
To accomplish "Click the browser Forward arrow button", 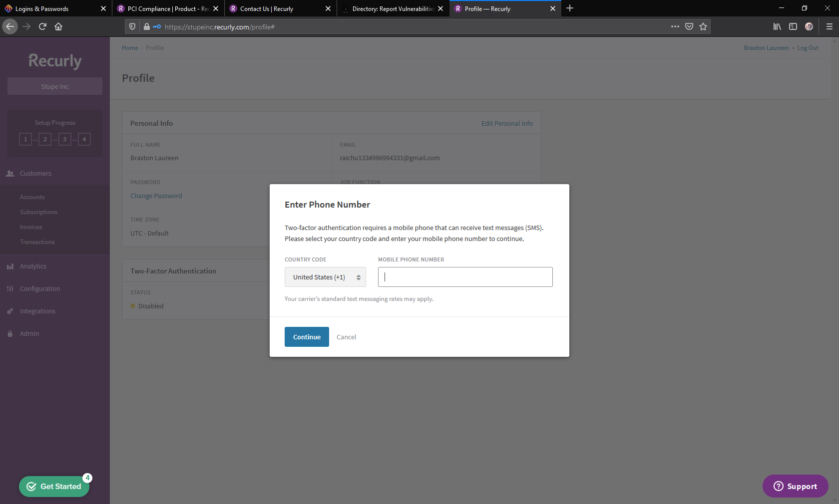I will pos(26,26).
